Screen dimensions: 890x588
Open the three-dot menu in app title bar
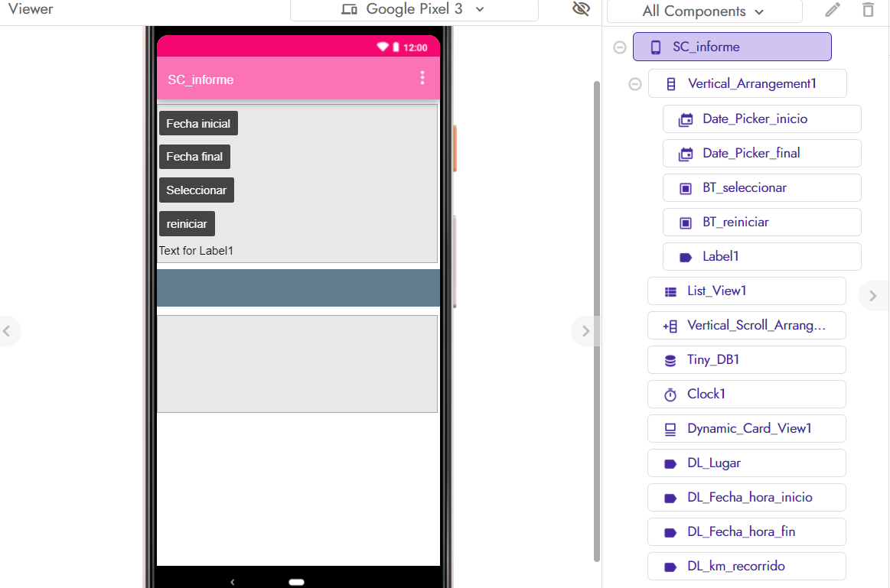pyautogui.click(x=422, y=78)
